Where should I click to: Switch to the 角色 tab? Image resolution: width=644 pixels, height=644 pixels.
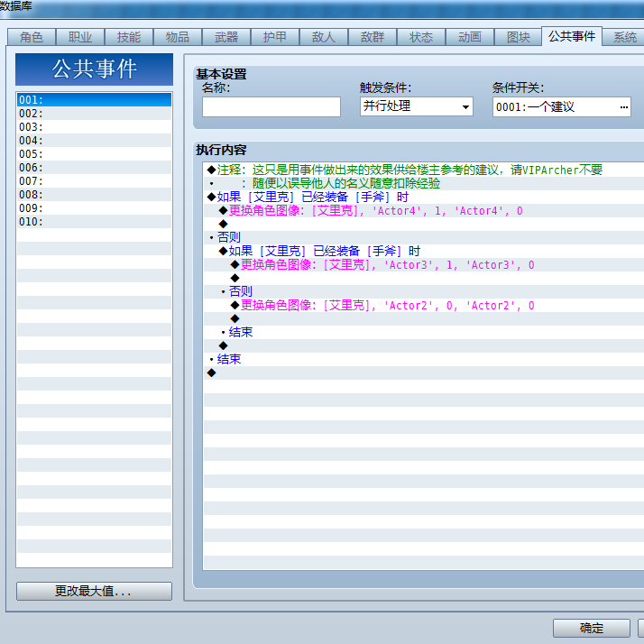(x=32, y=37)
